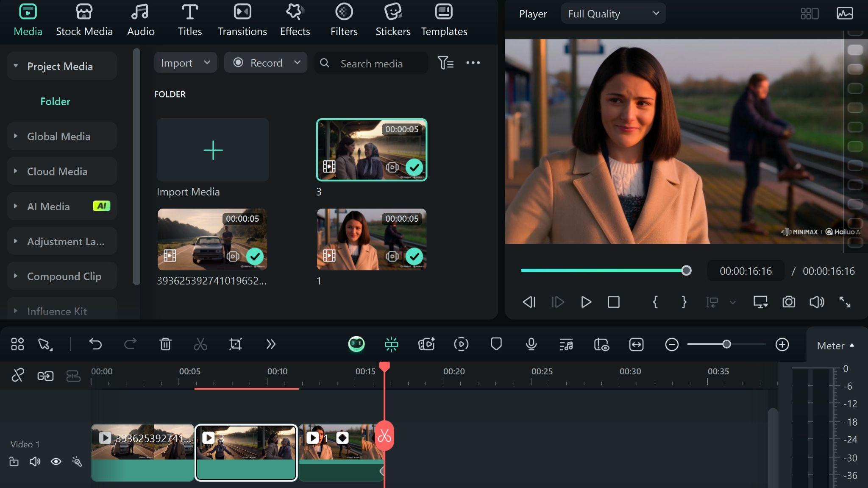Adjust the player volume

[817, 302]
